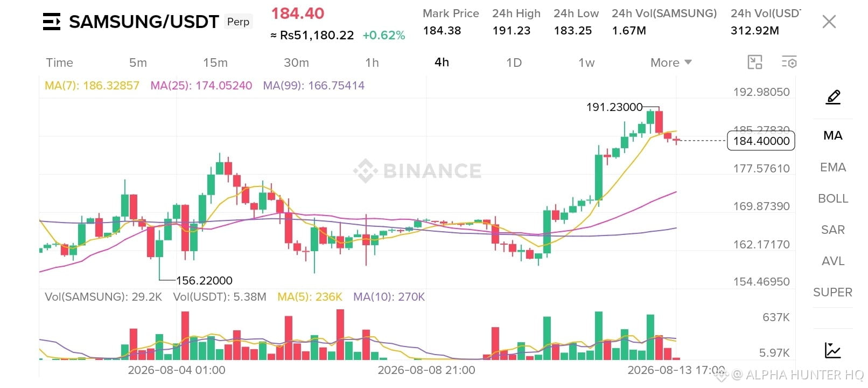Click the 2026-08-04 01:00 time label
868x388 pixels.
(177, 370)
